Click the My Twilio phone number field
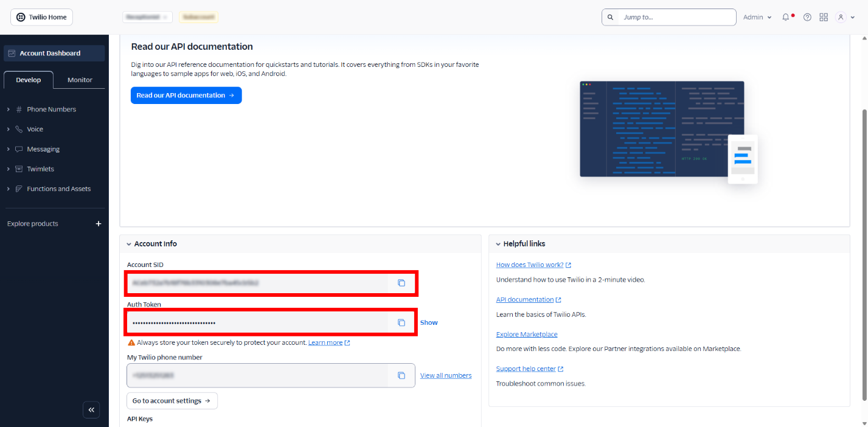 click(x=257, y=375)
